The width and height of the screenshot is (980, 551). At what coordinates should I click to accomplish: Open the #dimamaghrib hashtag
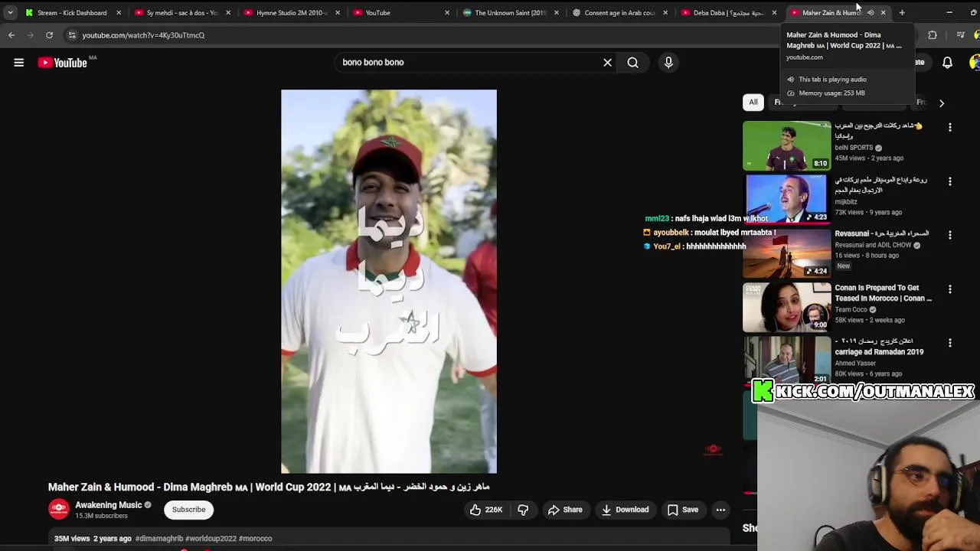pyautogui.click(x=159, y=539)
